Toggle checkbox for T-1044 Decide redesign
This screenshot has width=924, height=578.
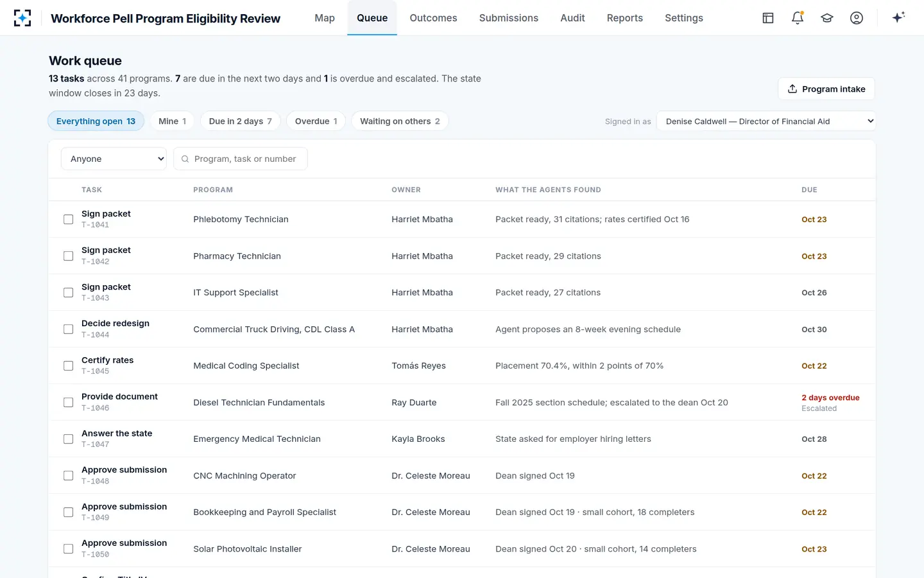(x=68, y=329)
